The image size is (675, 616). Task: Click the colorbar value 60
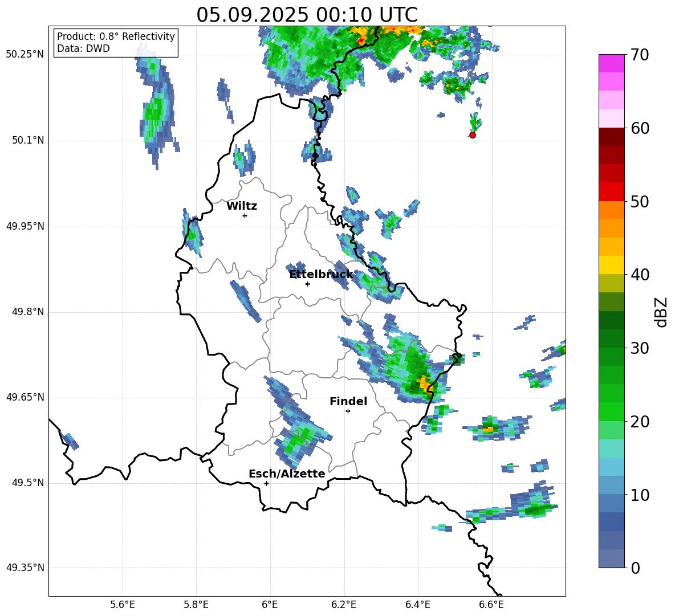(x=640, y=128)
